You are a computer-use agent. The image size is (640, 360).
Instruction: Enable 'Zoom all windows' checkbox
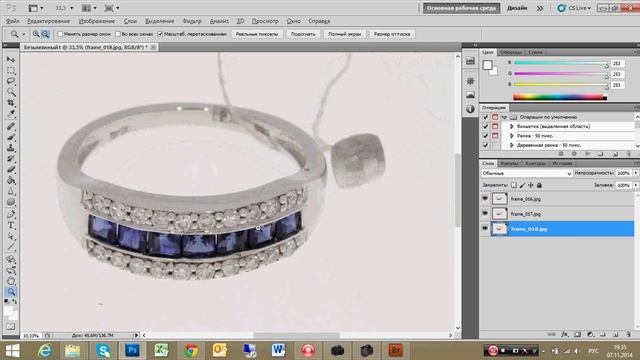(118, 34)
